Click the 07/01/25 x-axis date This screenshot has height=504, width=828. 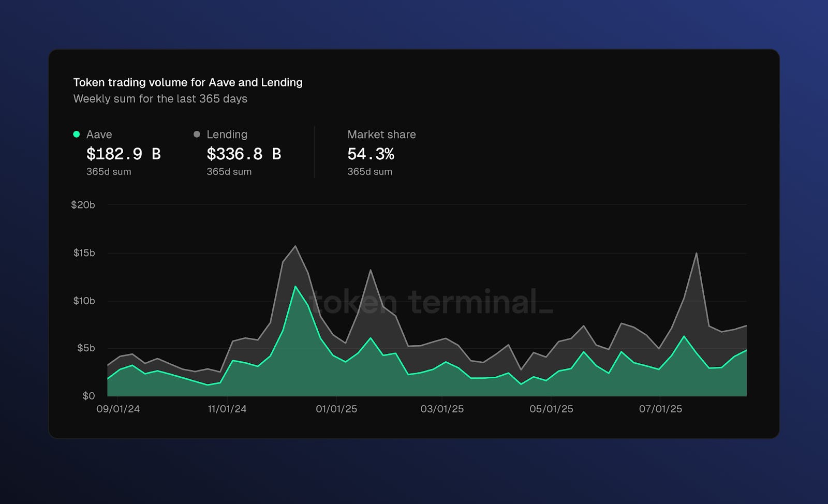[660, 409]
